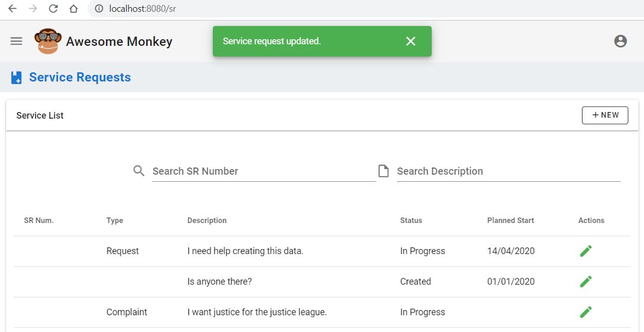Image resolution: width=644 pixels, height=332 pixels.
Task: Create a new service request with NEW
Action: (x=605, y=115)
